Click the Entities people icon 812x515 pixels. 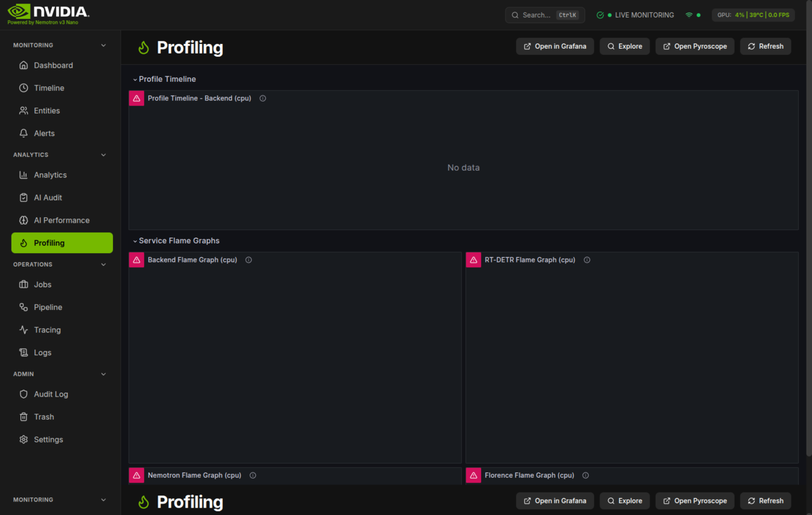23,110
